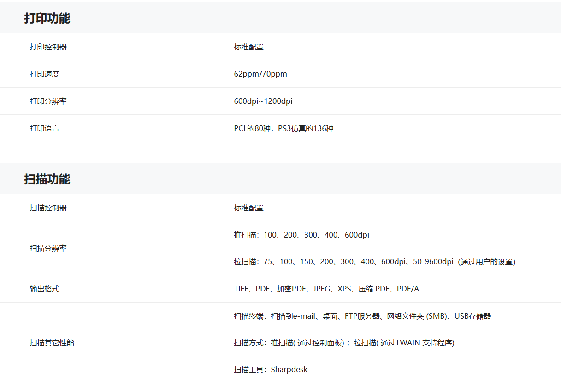Click the 打印语言 row label
The height and width of the screenshot is (392, 561).
pos(44,128)
